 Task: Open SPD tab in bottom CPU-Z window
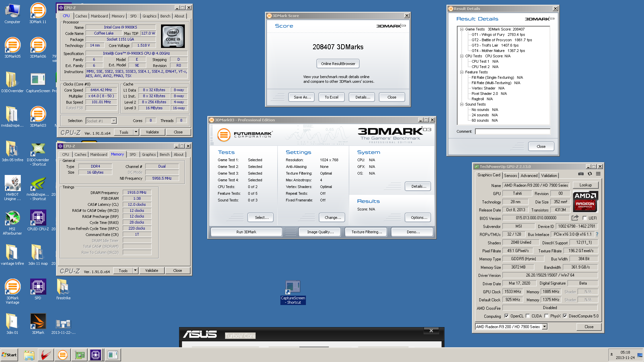click(x=133, y=155)
